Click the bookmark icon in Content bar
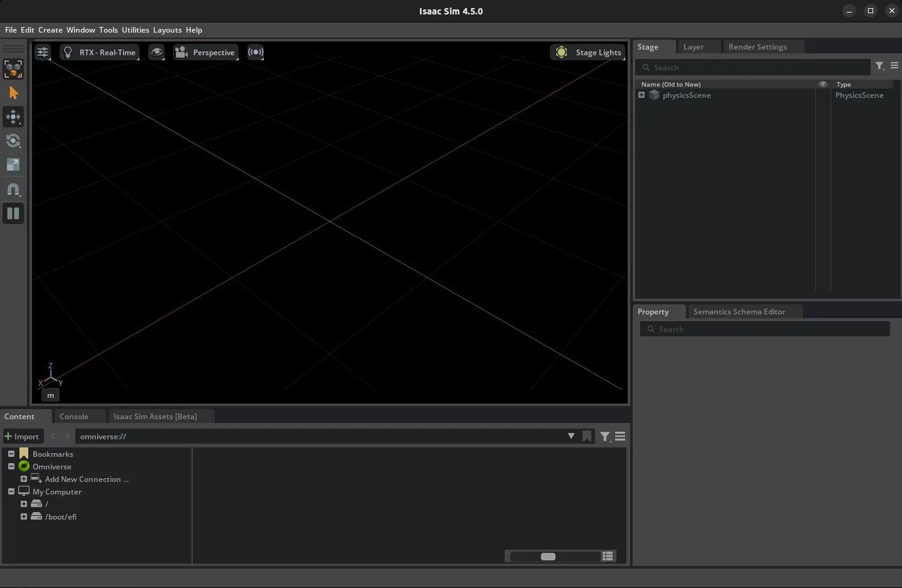This screenshot has height=588, width=902. pyautogui.click(x=587, y=436)
